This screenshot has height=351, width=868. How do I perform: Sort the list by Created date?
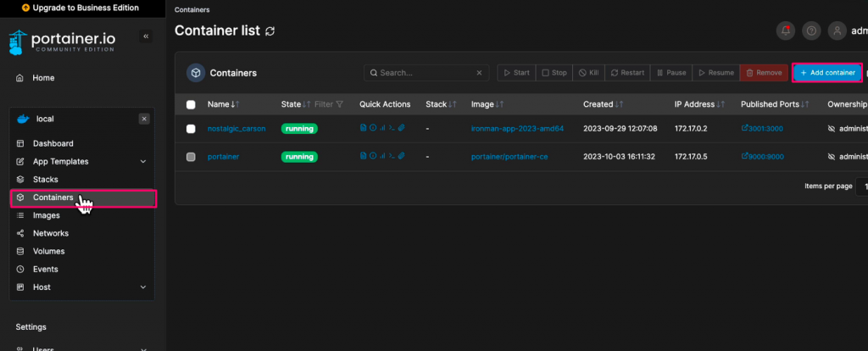click(603, 104)
